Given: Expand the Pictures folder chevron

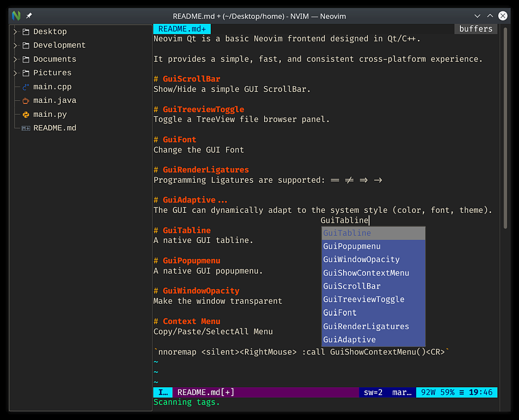Looking at the screenshot, I should [x=15, y=73].
